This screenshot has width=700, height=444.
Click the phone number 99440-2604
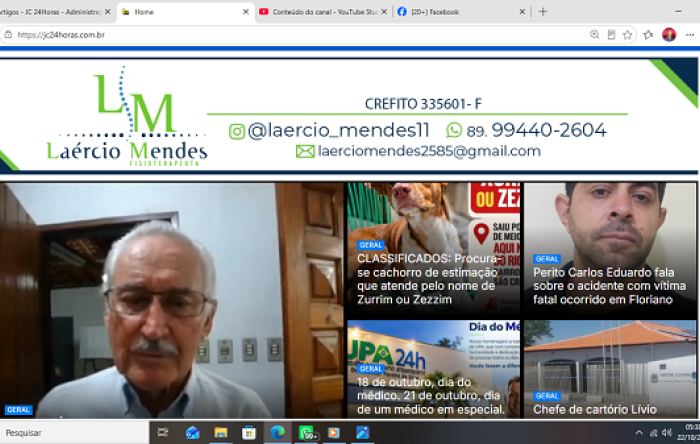[549, 130]
